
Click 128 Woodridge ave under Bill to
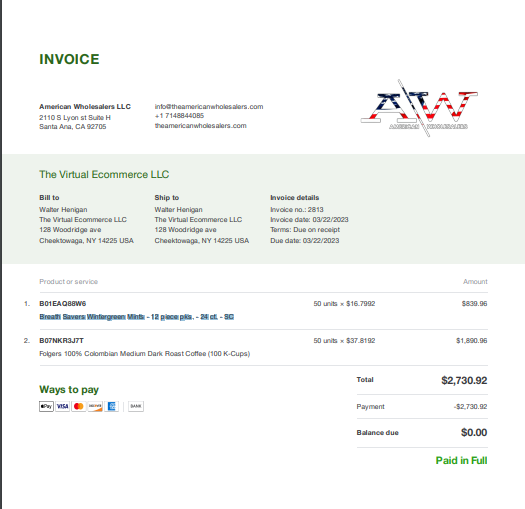coord(70,230)
